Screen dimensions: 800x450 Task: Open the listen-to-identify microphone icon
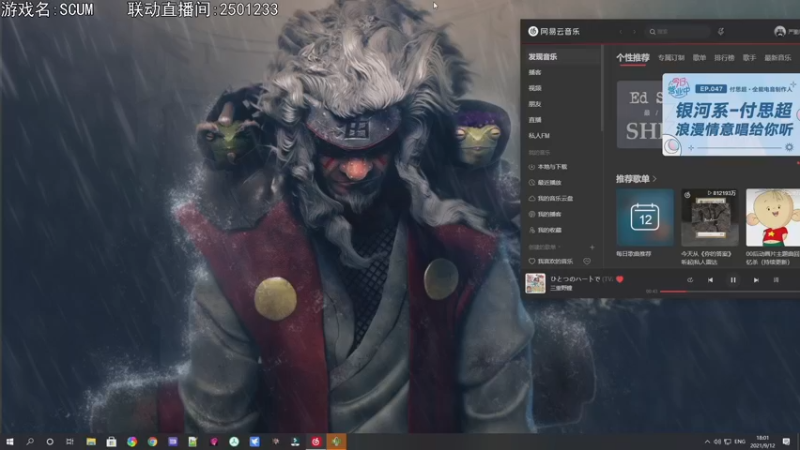[721, 32]
